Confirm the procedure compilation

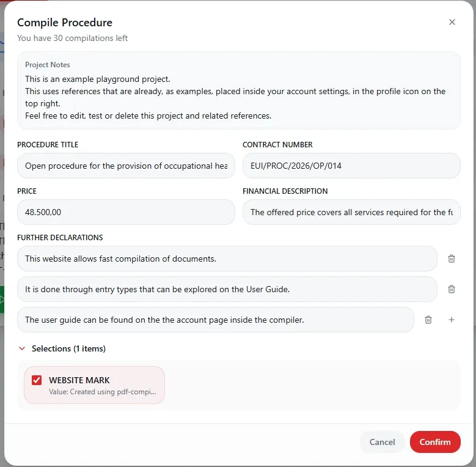(x=435, y=442)
